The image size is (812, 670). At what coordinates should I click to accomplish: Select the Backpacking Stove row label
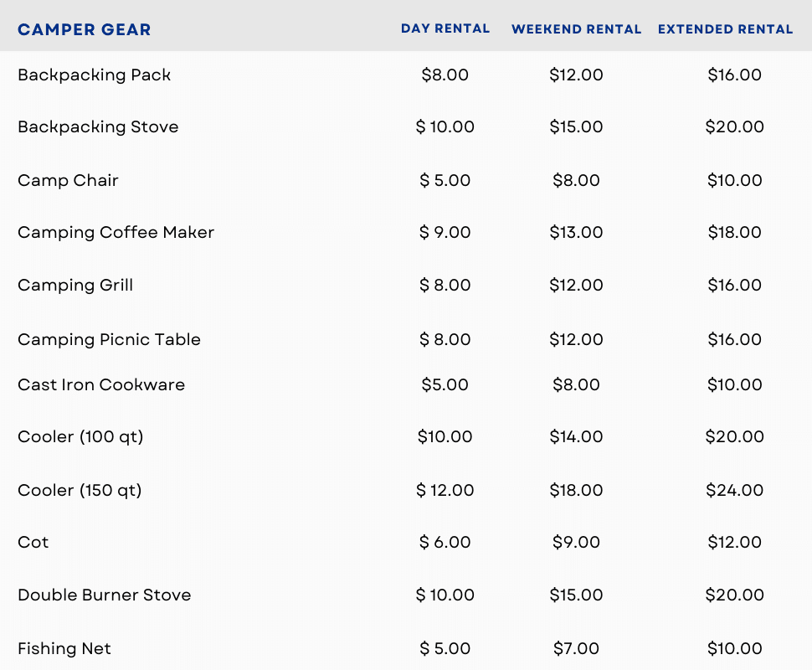click(98, 126)
